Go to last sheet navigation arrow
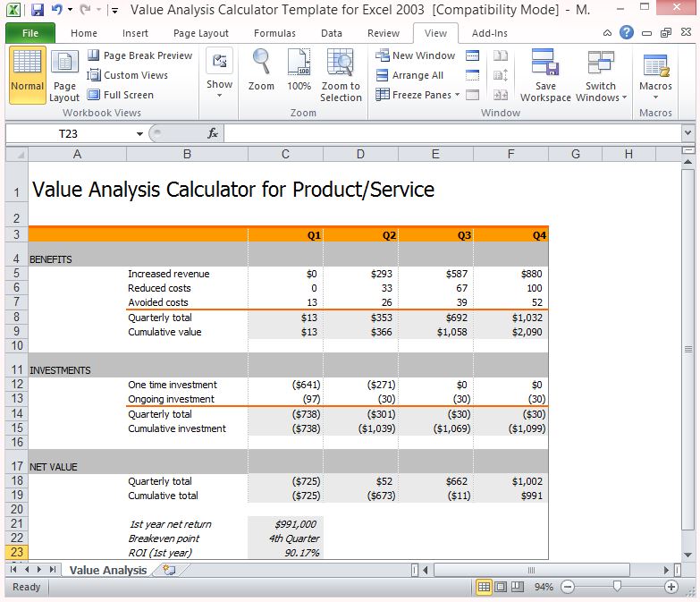 (x=53, y=570)
